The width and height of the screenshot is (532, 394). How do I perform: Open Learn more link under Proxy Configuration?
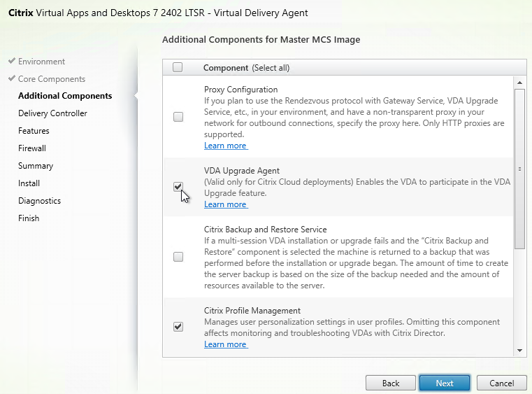[x=226, y=146]
